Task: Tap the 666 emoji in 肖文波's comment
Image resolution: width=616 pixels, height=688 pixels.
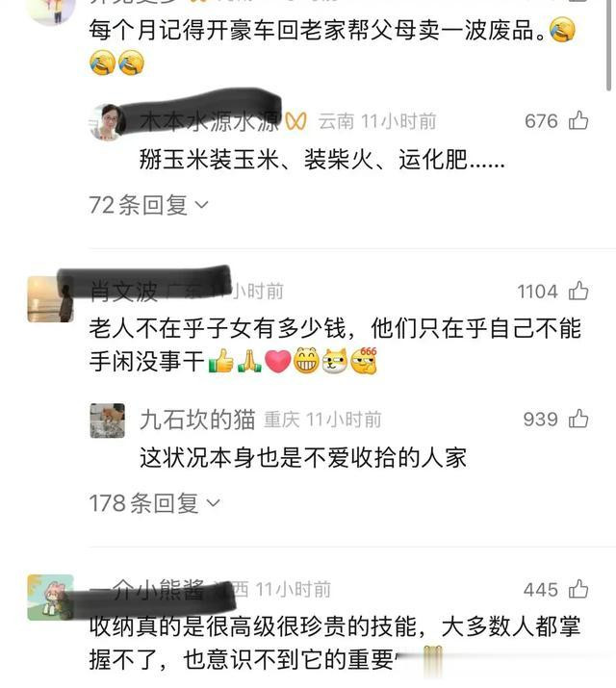Action: pyautogui.click(x=364, y=361)
